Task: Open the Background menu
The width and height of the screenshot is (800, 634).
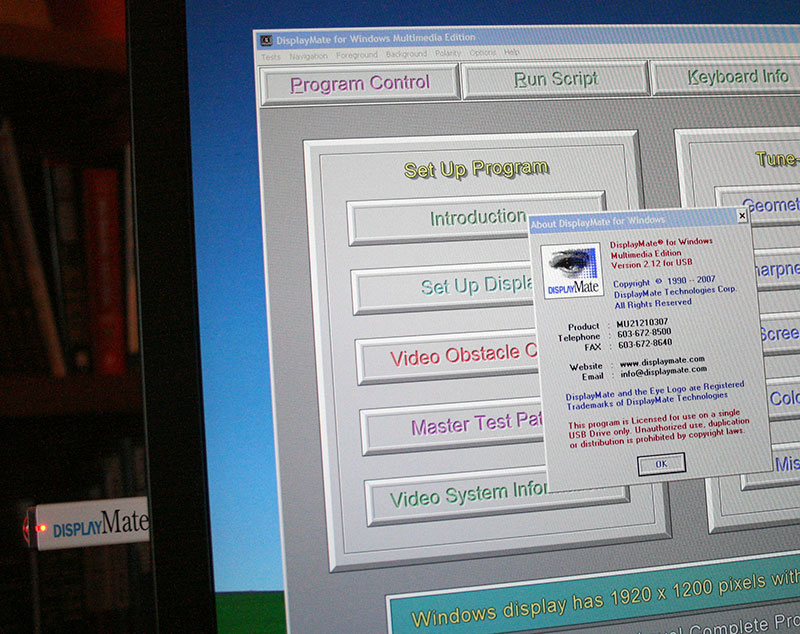Action: click(406, 54)
